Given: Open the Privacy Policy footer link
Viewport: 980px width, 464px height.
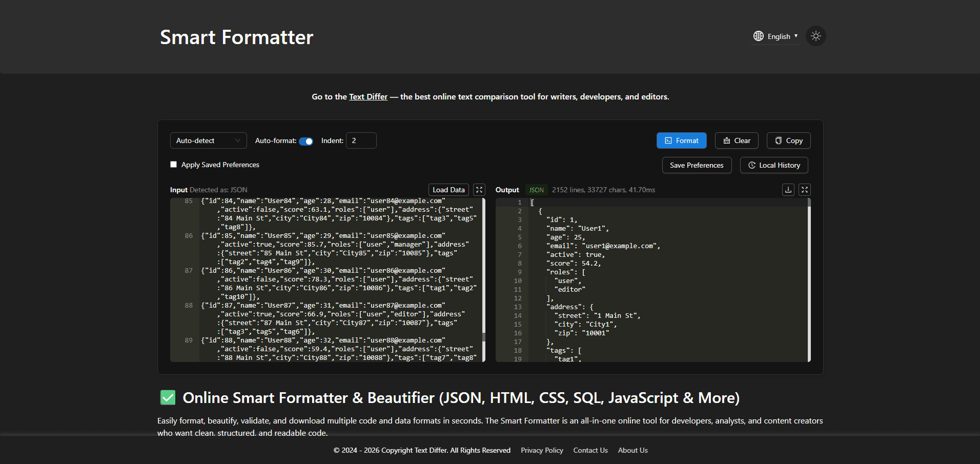Looking at the screenshot, I should tap(541, 450).
